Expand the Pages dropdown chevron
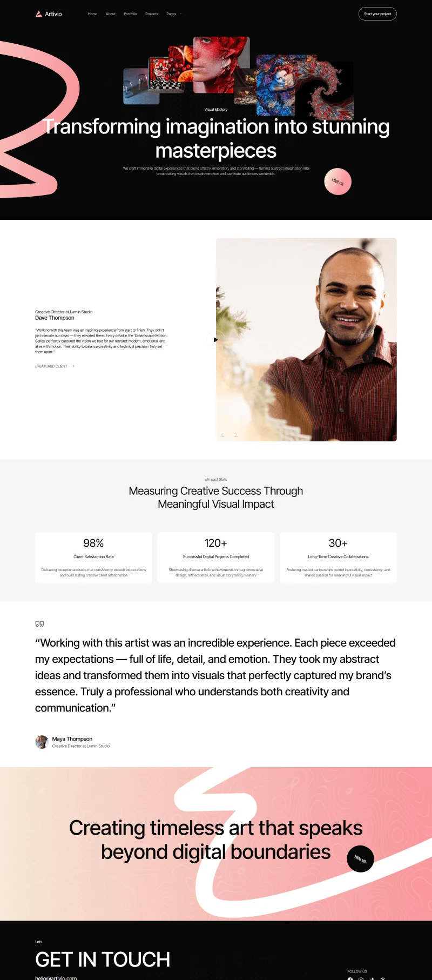 (181, 14)
